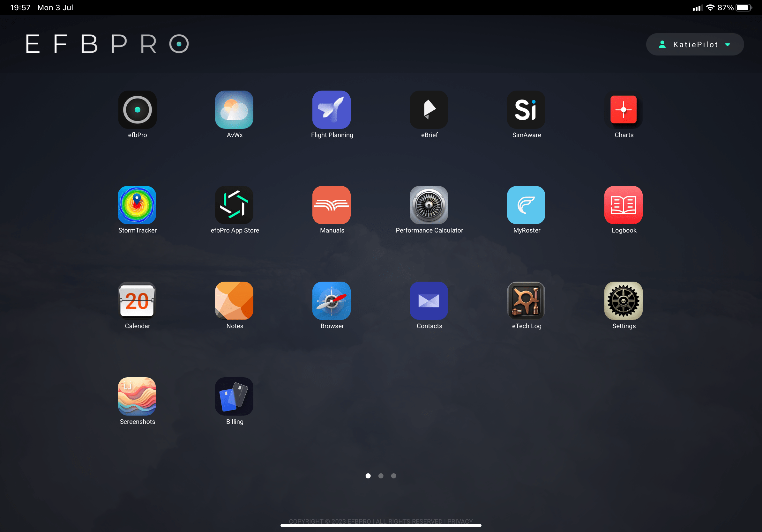Screen dimensions: 762x532
Task: Open the Screenshots folder
Action: [137, 396]
